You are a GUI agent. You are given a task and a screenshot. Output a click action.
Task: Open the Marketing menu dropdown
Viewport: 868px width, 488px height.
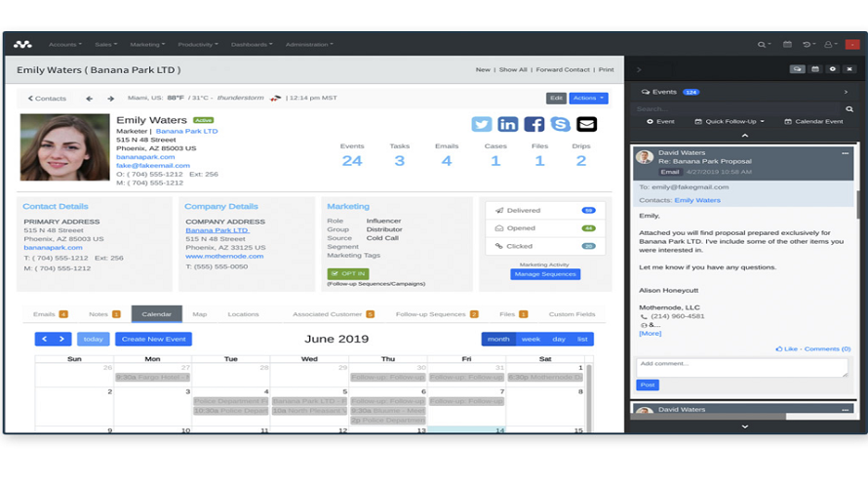pyautogui.click(x=147, y=44)
